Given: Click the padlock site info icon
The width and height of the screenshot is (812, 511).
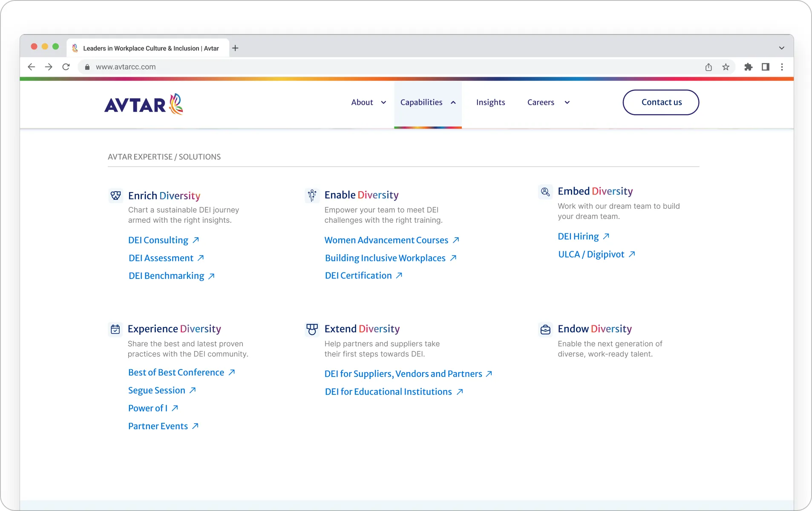Looking at the screenshot, I should coord(87,67).
